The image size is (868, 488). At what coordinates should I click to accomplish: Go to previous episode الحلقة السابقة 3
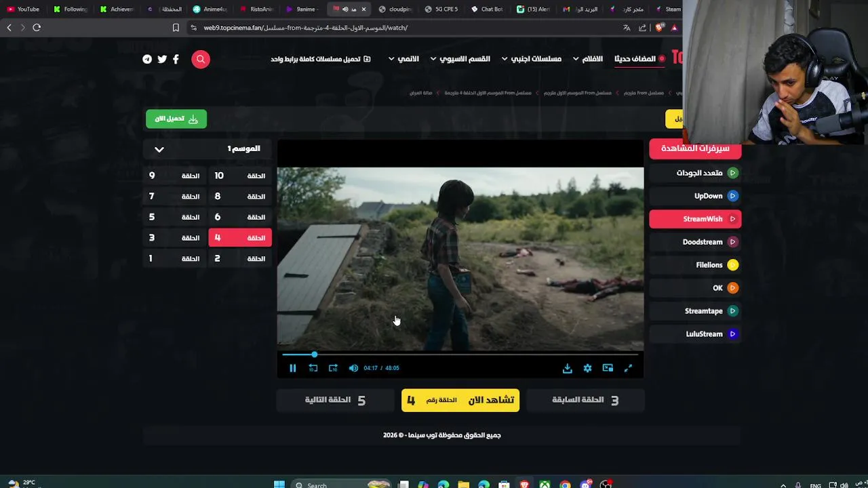(x=585, y=400)
